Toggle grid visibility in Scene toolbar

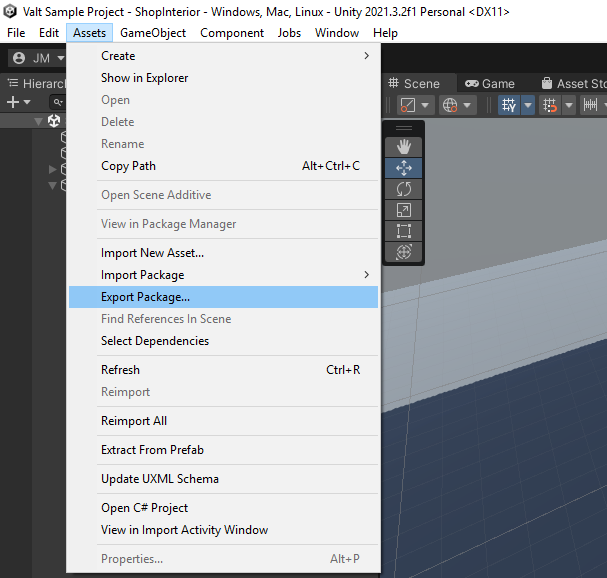pyautogui.click(x=509, y=105)
